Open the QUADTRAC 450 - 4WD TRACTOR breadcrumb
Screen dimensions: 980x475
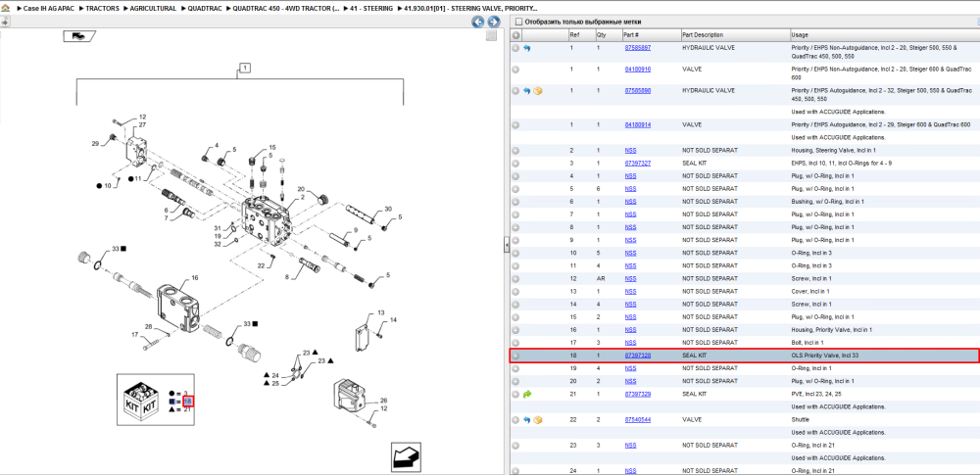point(285,9)
